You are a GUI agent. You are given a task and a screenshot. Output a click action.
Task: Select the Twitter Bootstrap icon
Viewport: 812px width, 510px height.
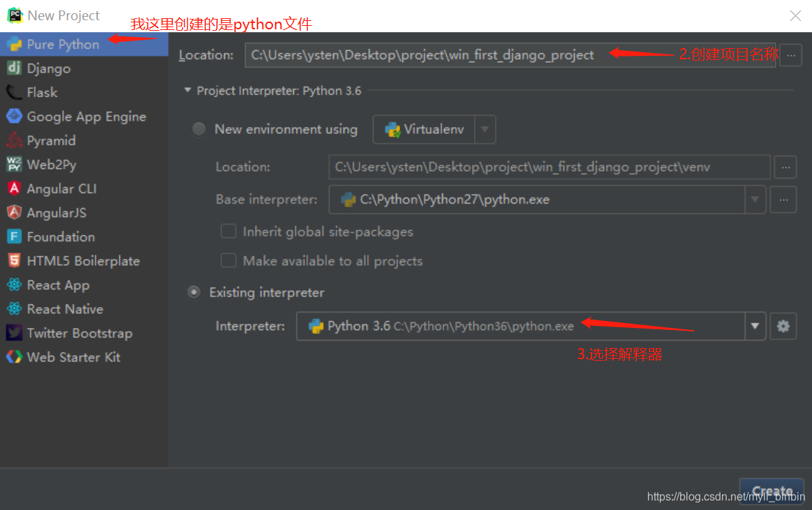pos(14,333)
